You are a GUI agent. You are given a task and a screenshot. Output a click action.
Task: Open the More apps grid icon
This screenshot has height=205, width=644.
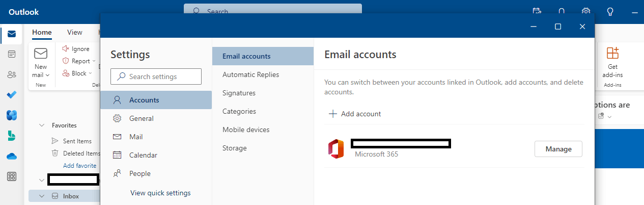click(11, 176)
